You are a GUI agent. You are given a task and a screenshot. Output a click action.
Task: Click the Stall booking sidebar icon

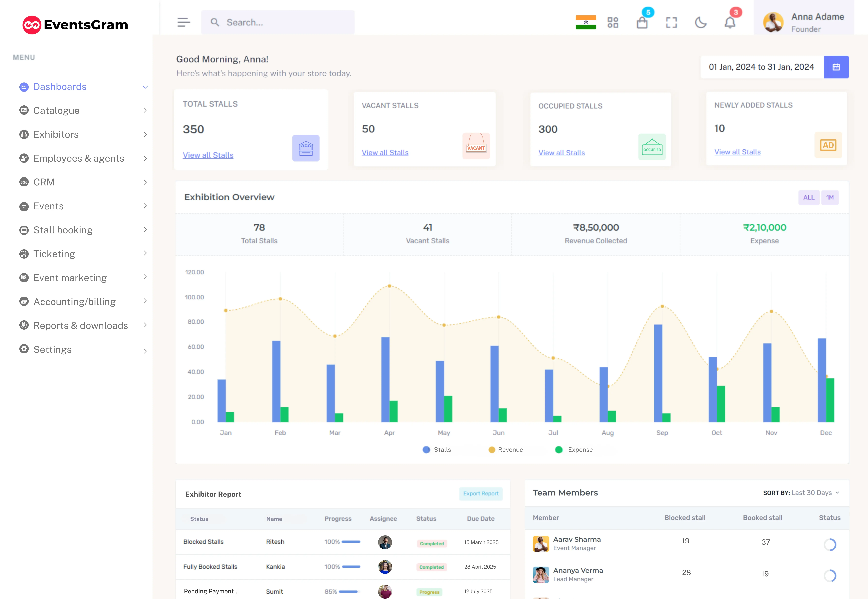click(24, 230)
